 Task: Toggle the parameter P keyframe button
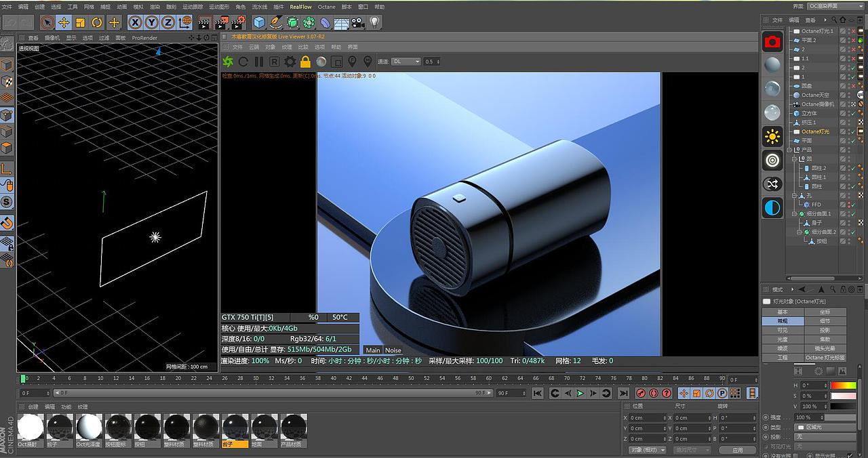point(722,393)
